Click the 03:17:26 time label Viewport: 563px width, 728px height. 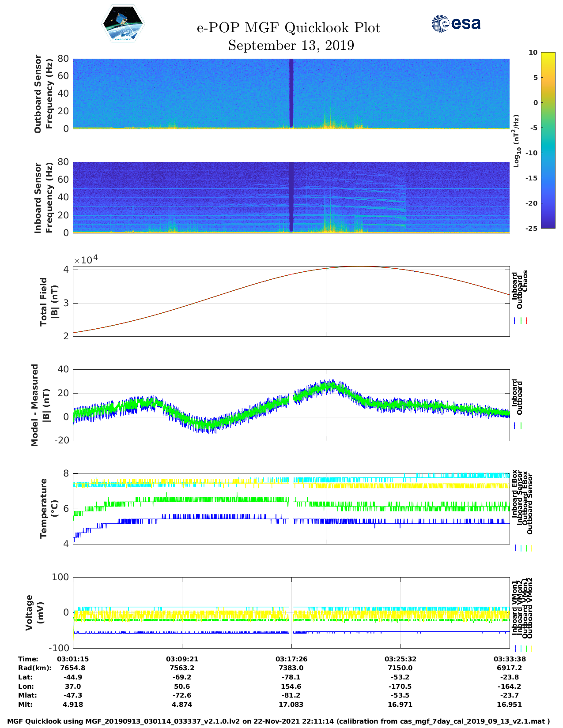(291, 659)
